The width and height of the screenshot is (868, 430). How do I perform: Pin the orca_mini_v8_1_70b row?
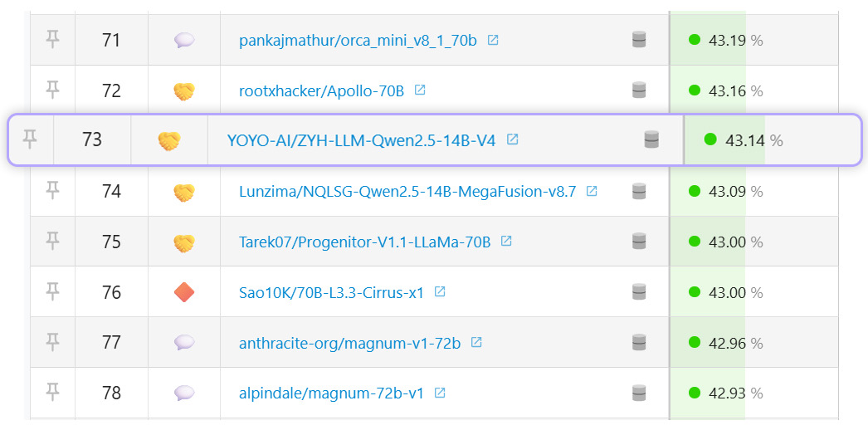point(52,40)
